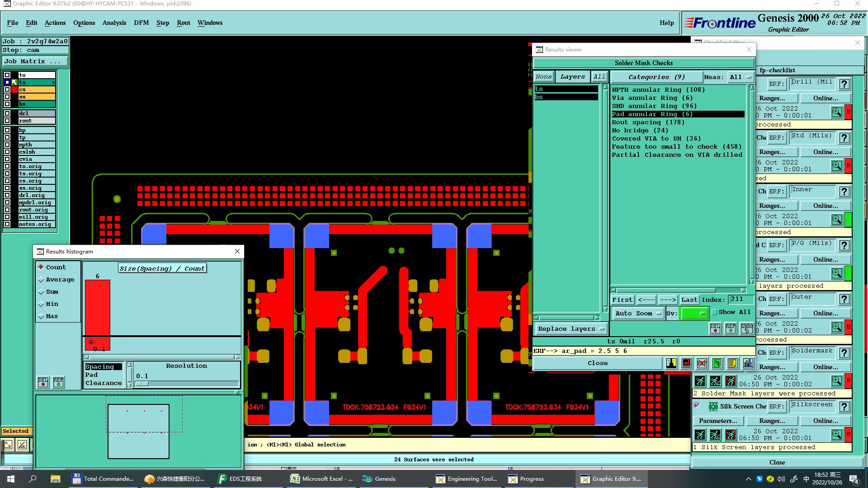Click Close button in Results viewer

pos(598,363)
